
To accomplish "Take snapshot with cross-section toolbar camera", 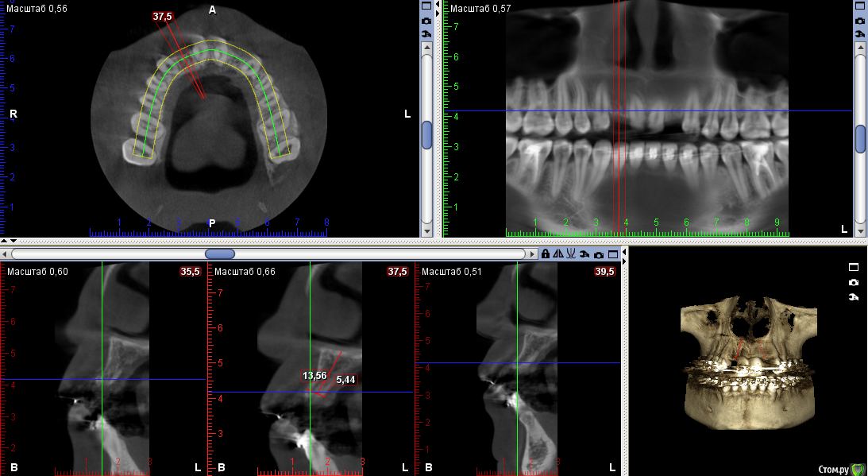I will tap(598, 254).
